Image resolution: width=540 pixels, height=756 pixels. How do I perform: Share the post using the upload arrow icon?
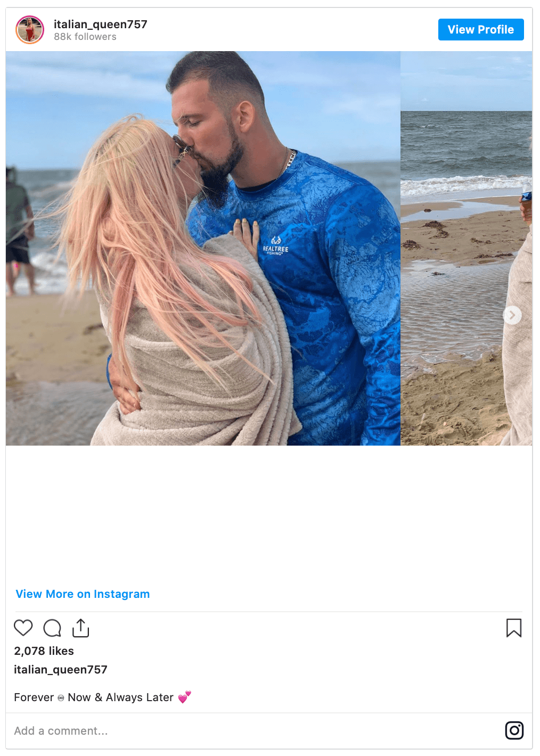[x=80, y=628]
